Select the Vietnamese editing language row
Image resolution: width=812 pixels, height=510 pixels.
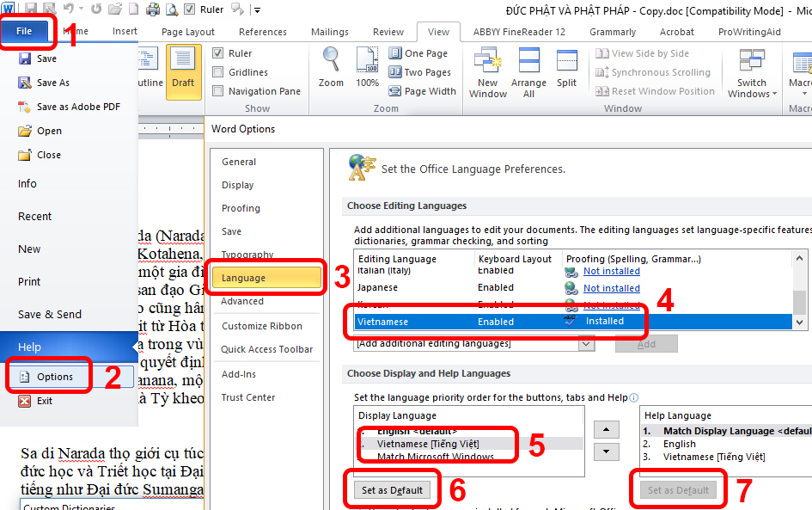click(573, 322)
